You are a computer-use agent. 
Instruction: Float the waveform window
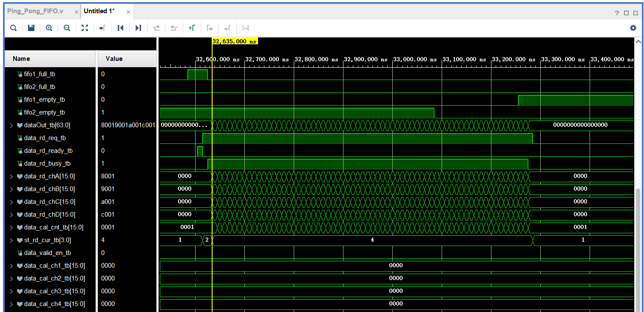(635, 13)
